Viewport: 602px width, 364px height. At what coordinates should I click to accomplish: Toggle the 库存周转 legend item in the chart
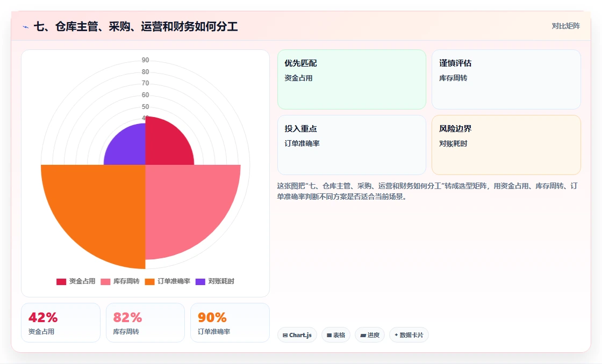(x=120, y=281)
